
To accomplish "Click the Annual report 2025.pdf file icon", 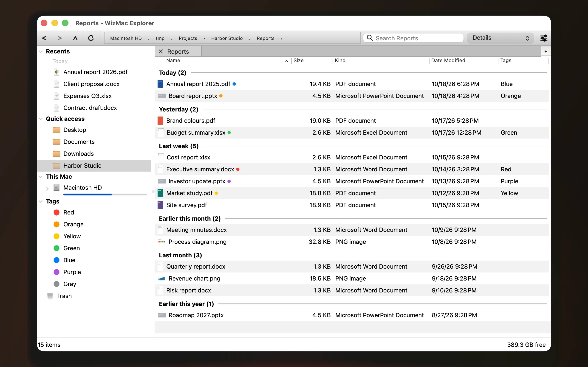I will (160, 84).
